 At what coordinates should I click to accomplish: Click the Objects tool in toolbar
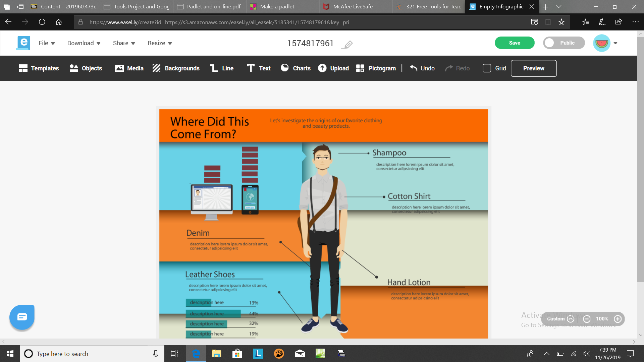(x=86, y=68)
